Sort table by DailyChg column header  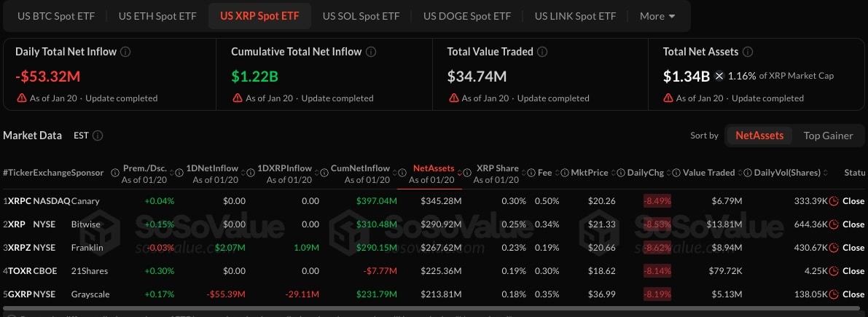tap(645, 173)
